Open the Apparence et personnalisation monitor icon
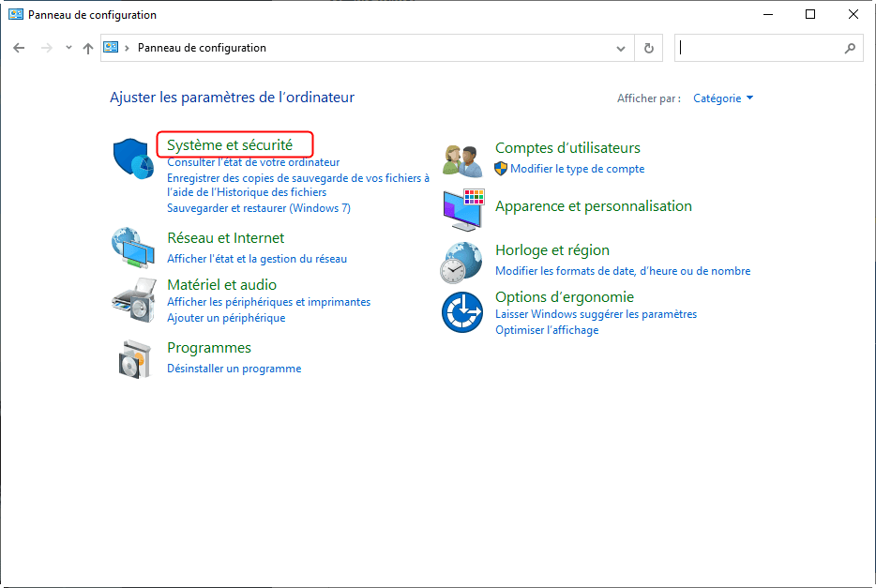This screenshot has width=876, height=588. tap(463, 209)
